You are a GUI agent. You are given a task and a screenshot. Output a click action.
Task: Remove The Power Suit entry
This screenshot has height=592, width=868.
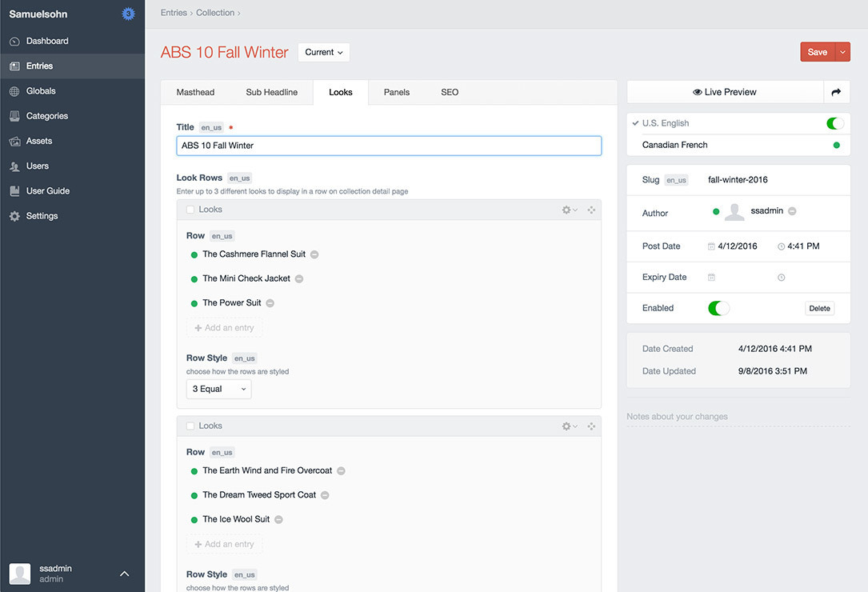(270, 303)
